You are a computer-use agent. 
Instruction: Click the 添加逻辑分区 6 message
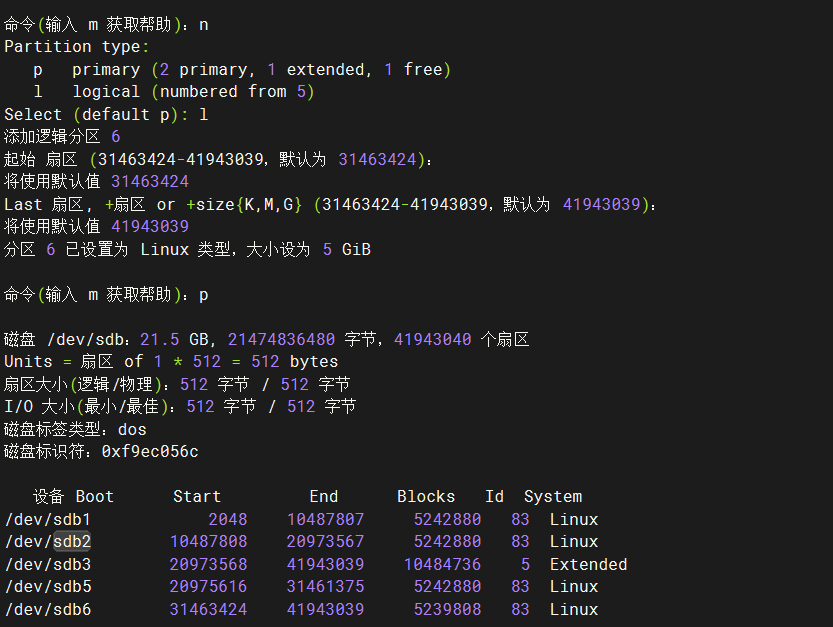(x=65, y=135)
